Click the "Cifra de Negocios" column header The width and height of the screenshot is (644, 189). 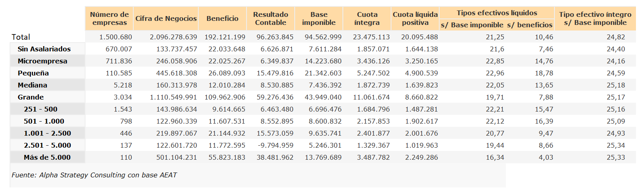[166, 18]
